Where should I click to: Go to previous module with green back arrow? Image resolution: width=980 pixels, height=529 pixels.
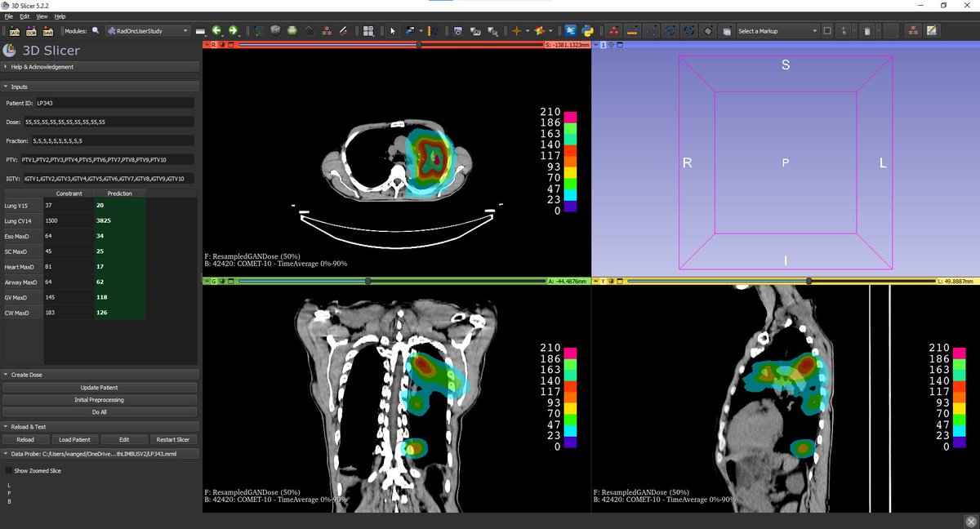(216, 30)
